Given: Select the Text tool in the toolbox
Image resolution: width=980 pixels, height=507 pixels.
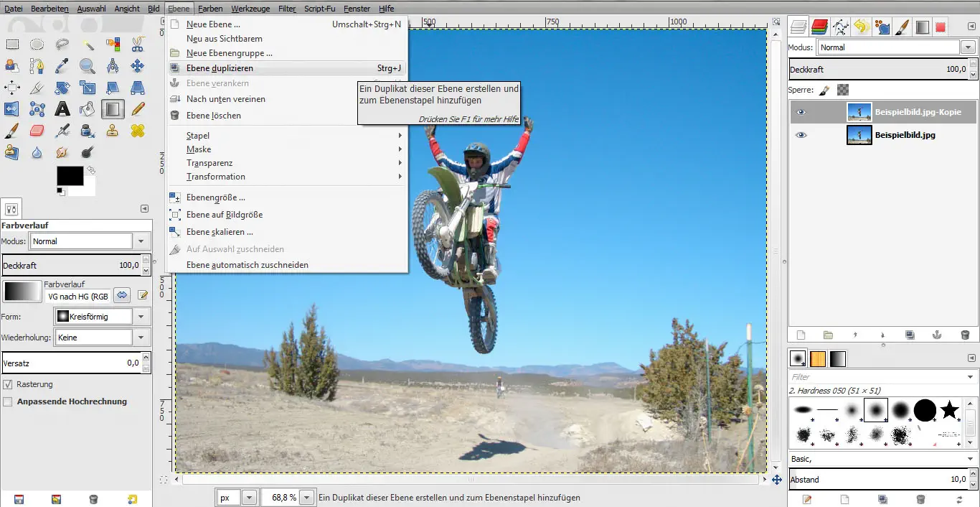Looking at the screenshot, I should [x=62, y=109].
